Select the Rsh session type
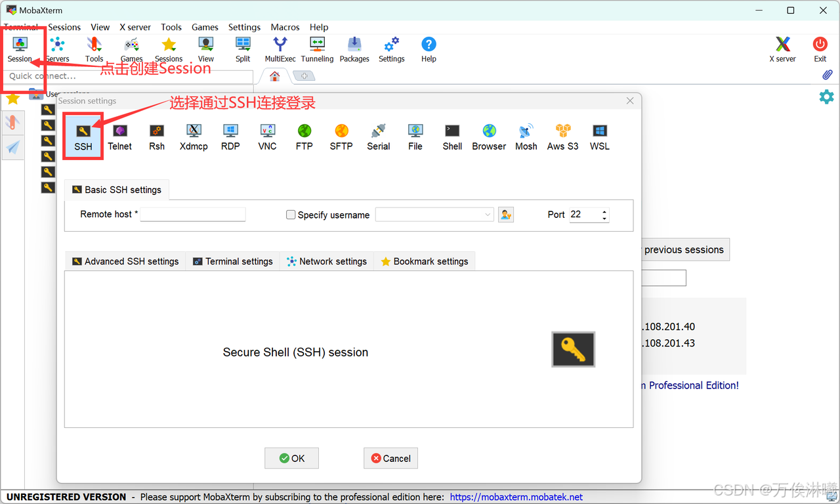 click(157, 136)
